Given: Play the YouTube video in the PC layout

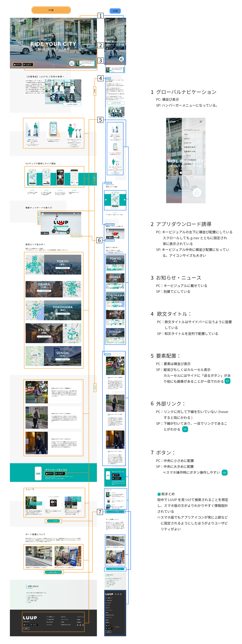Looking at the screenshot, I should tap(61, 223).
